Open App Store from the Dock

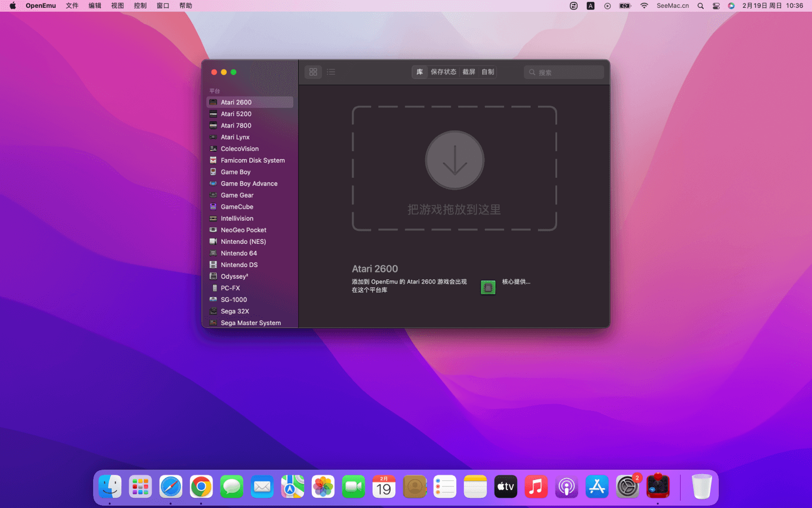[597, 487]
